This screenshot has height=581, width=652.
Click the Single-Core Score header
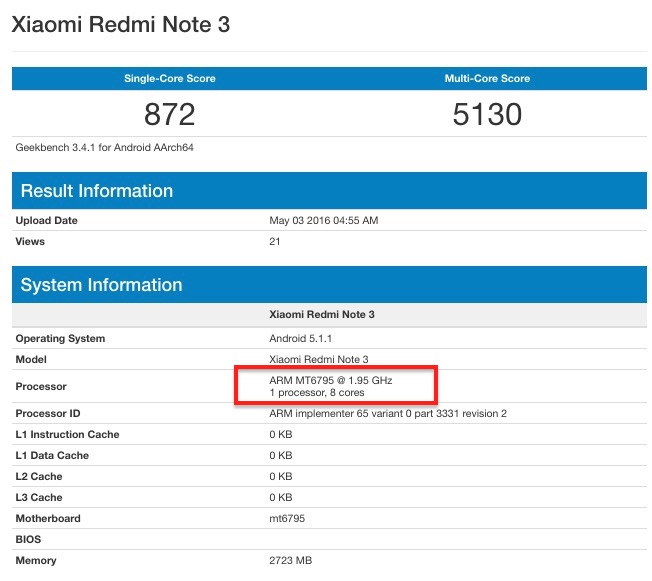click(x=169, y=78)
